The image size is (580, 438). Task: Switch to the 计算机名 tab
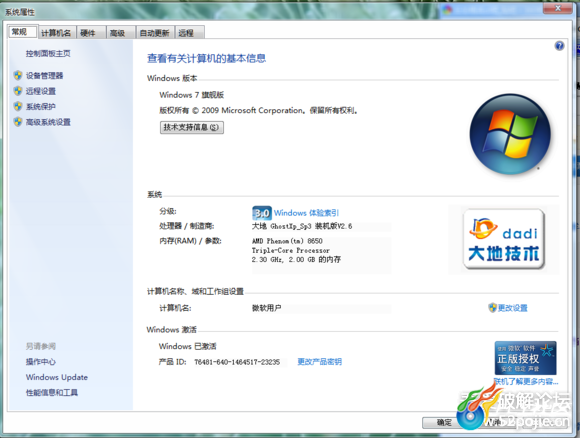click(x=56, y=33)
